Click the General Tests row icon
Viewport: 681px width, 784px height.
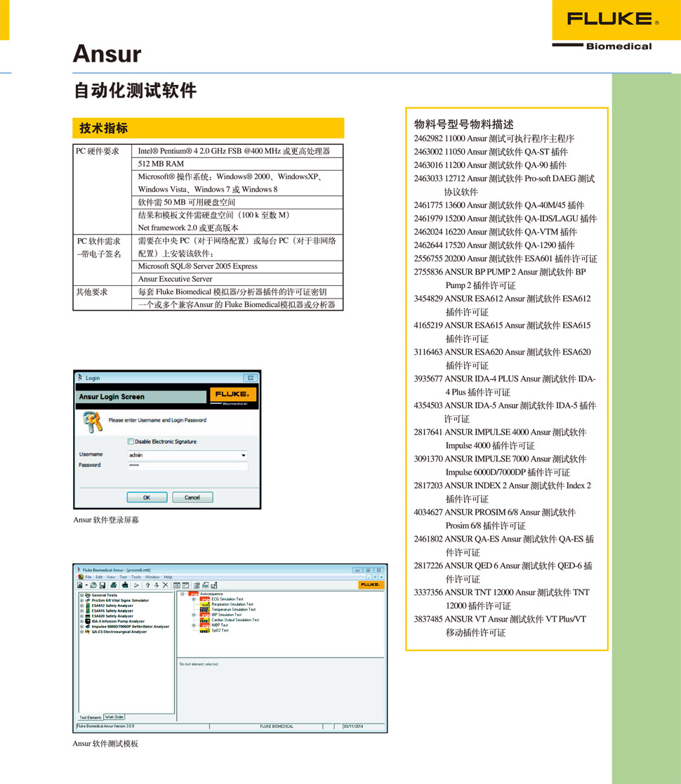coord(88,595)
